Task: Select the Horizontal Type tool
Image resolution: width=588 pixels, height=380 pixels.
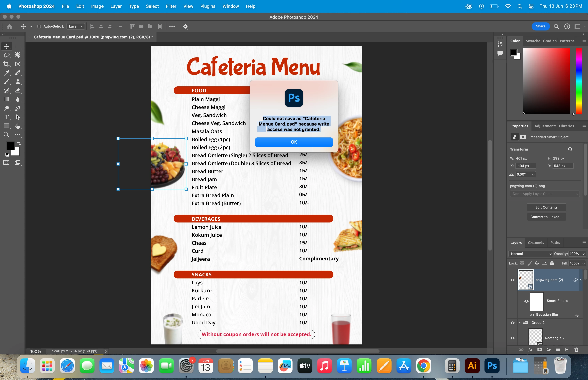Action: click(x=6, y=117)
